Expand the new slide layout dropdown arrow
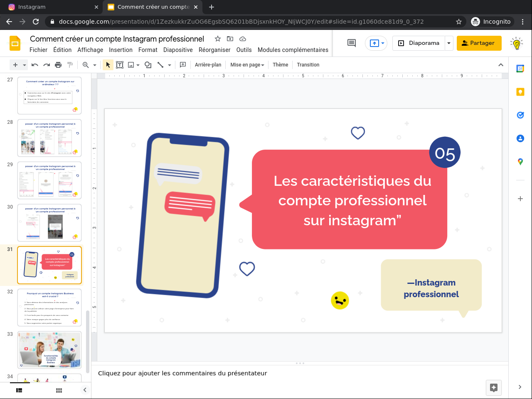532x399 pixels. tap(25, 65)
